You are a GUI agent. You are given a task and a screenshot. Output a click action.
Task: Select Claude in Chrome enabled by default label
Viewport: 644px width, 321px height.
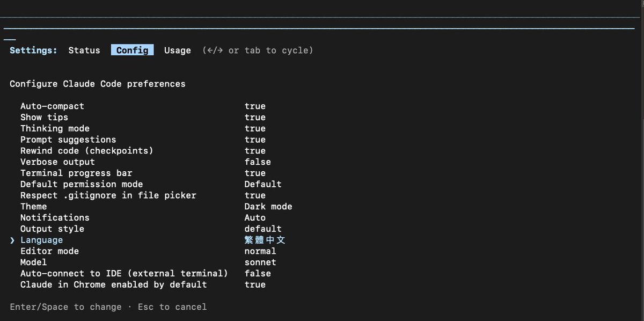coord(114,284)
